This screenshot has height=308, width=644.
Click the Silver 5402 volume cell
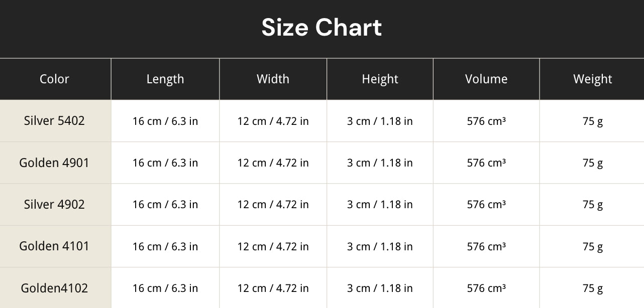(486, 121)
